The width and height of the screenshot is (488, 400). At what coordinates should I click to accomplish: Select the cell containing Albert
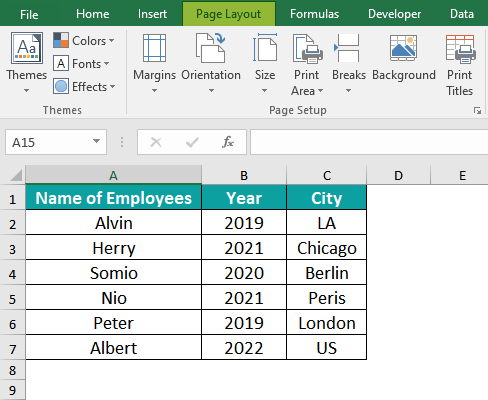pos(114,348)
